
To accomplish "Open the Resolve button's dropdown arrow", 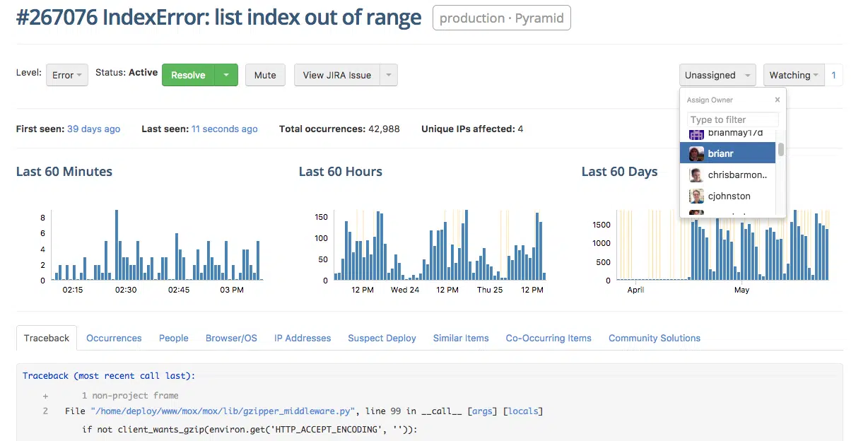I will [x=226, y=75].
